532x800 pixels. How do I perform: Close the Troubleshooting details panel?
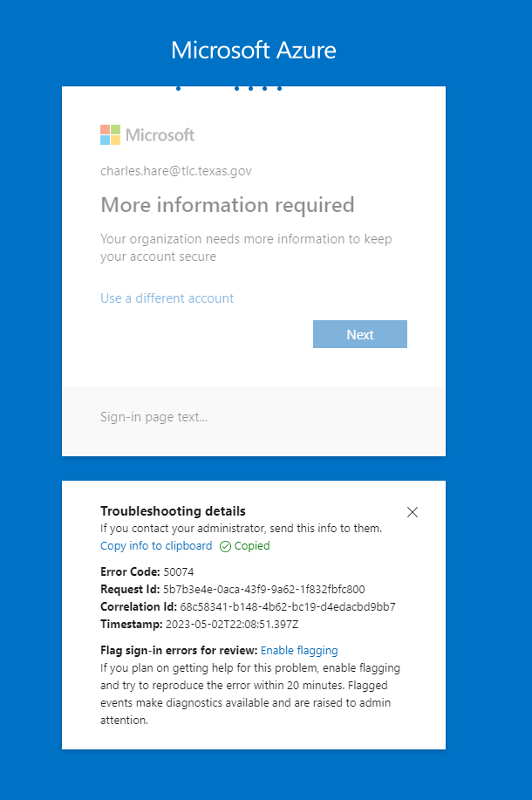click(413, 512)
